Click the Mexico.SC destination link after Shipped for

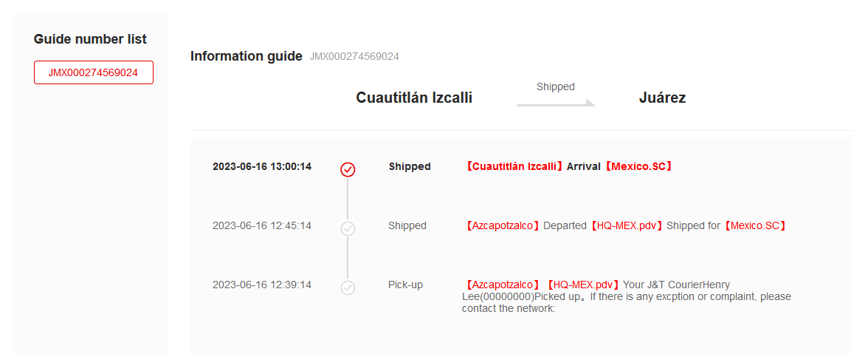pyautogui.click(x=755, y=225)
